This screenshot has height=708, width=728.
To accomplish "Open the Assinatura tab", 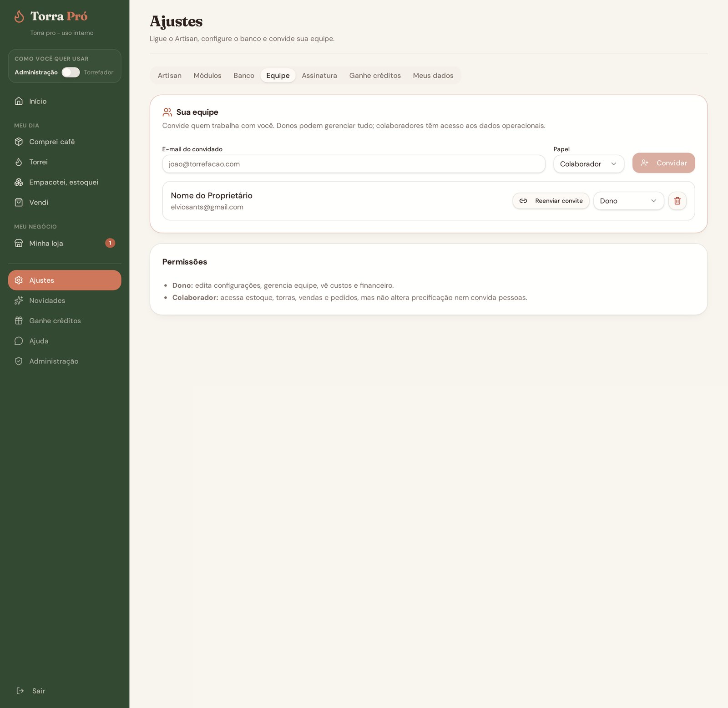I will [x=319, y=76].
